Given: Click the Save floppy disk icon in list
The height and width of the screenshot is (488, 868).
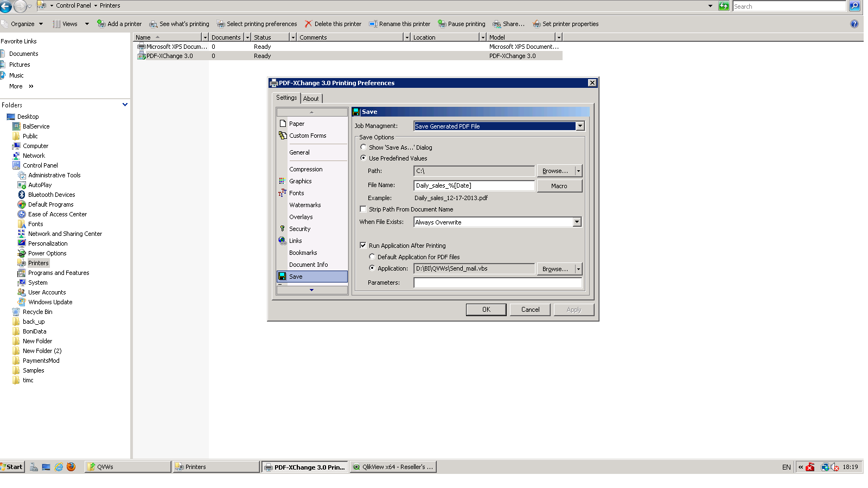Looking at the screenshot, I should (x=282, y=277).
